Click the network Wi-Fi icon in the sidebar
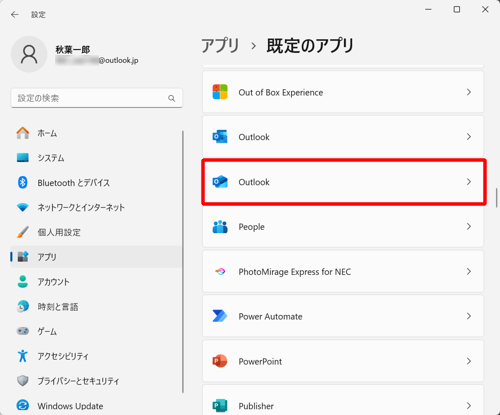Screen dimensions: 500x415 [23, 207]
